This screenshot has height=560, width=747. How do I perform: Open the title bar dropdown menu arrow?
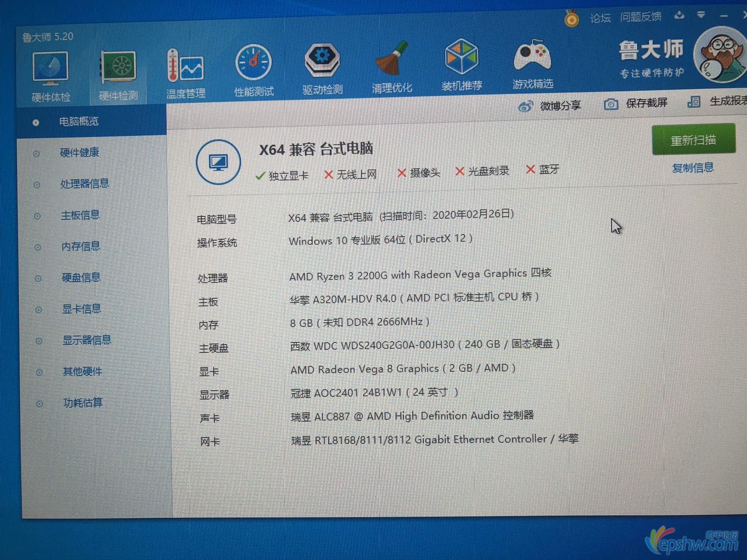[701, 16]
